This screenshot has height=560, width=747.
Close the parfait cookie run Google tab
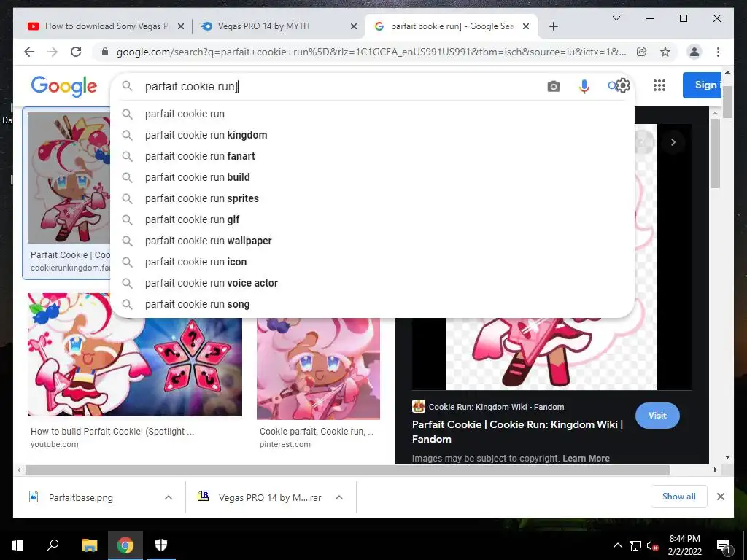tap(526, 26)
